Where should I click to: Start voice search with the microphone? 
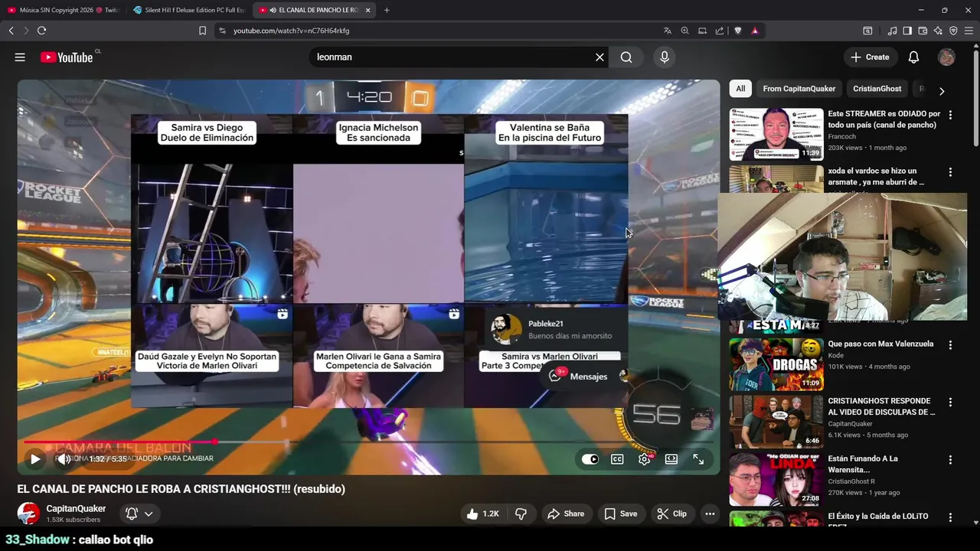coord(665,57)
